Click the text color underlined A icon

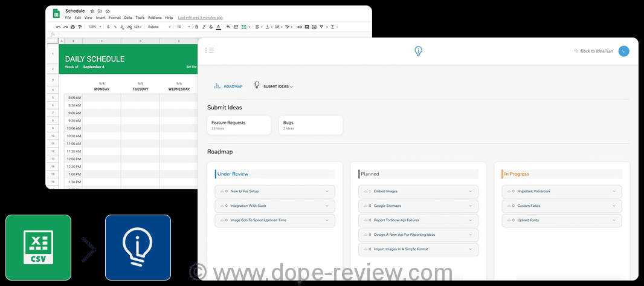coord(219,27)
